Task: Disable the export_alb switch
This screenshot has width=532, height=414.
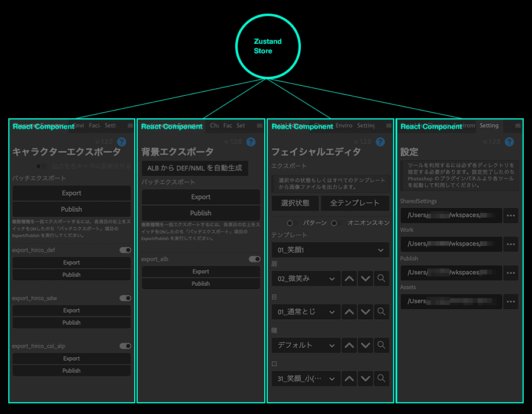Action: point(255,259)
